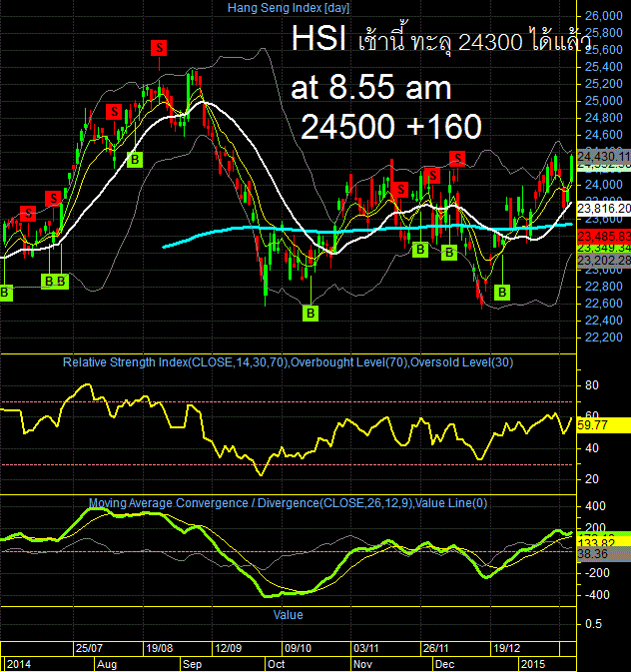
Task: Click the Sep month label
Action: point(192,664)
